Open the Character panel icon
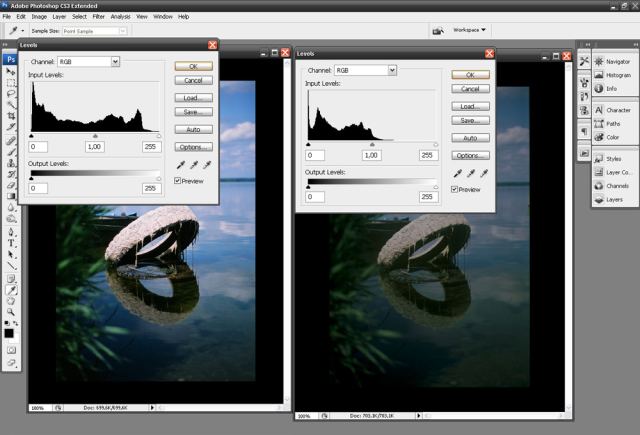The width and height of the screenshot is (640, 435). click(x=599, y=110)
